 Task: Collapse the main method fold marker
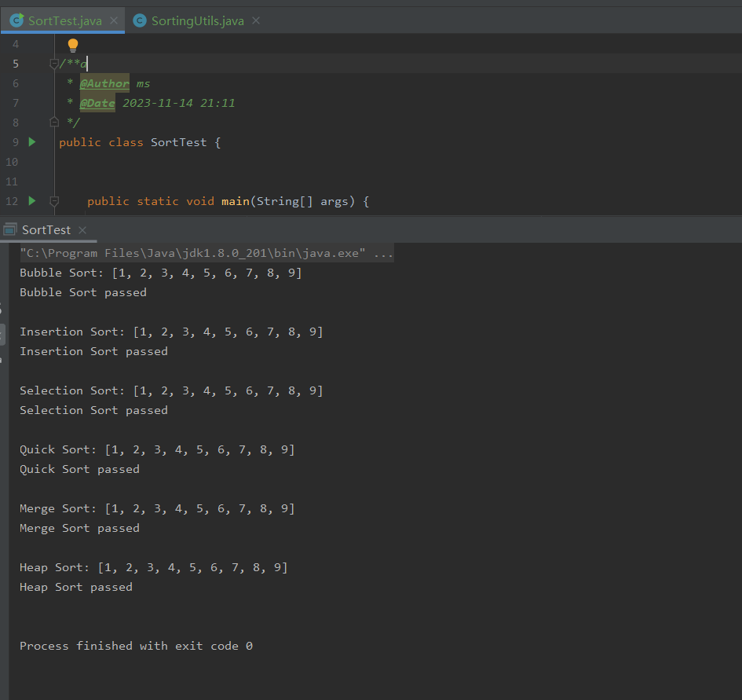point(54,201)
